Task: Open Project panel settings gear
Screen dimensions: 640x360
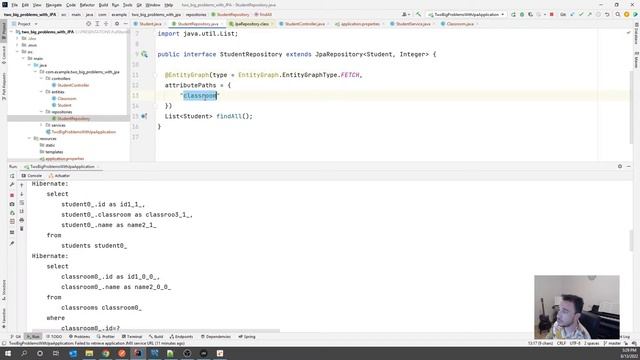Action: click(x=117, y=24)
